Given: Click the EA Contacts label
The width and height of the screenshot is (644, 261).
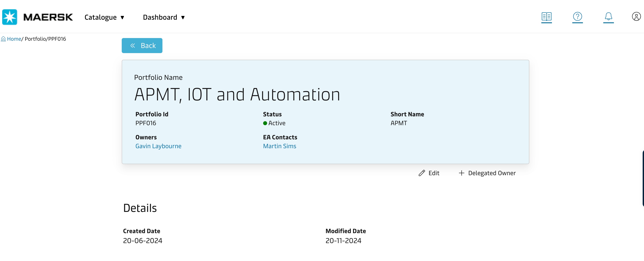Looking at the screenshot, I should [x=280, y=137].
